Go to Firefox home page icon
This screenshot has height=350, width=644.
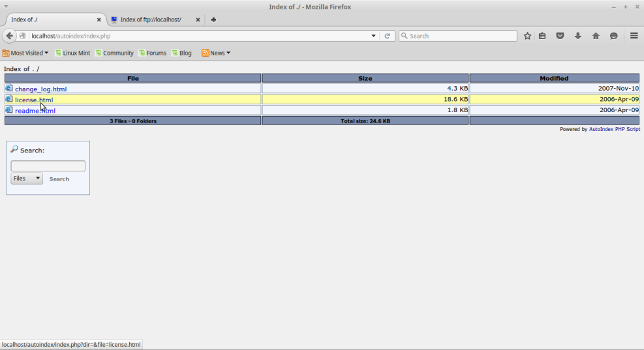[596, 36]
